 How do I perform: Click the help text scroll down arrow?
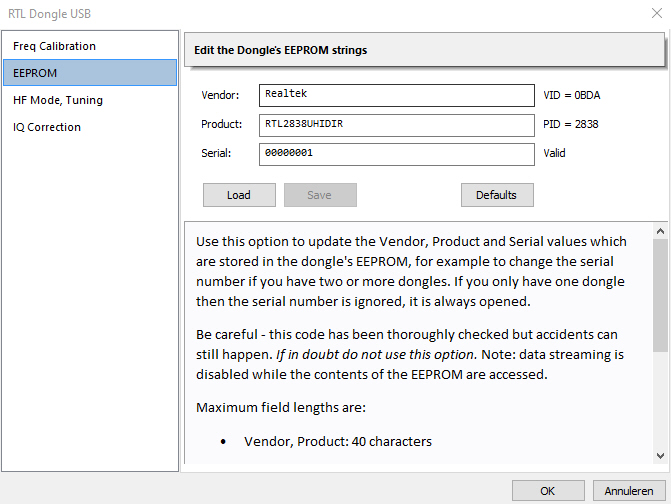(x=660, y=456)
